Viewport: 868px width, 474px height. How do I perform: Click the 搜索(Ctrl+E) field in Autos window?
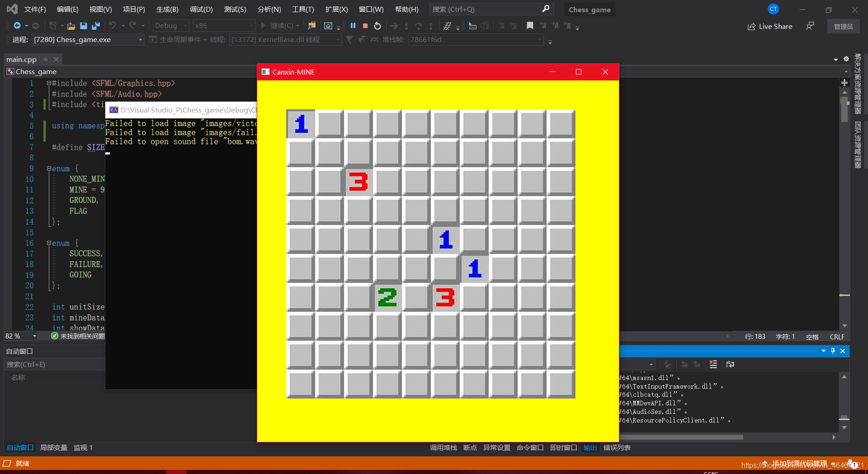pos(55,364)
